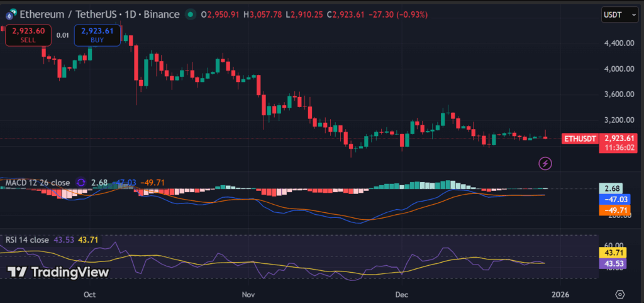Select the MACD 12 26 close legend
Screen dimensions: 644x303
pos(38,183)
